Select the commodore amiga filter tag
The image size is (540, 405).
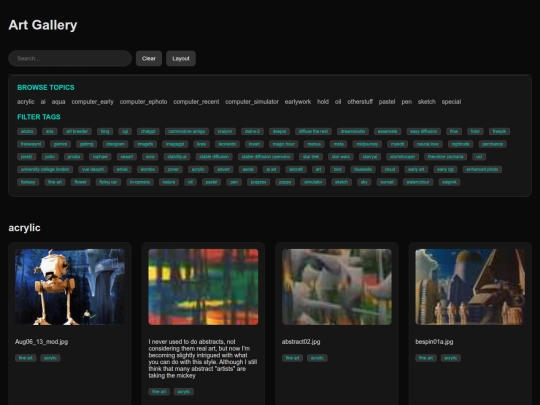tap(187, 132)
